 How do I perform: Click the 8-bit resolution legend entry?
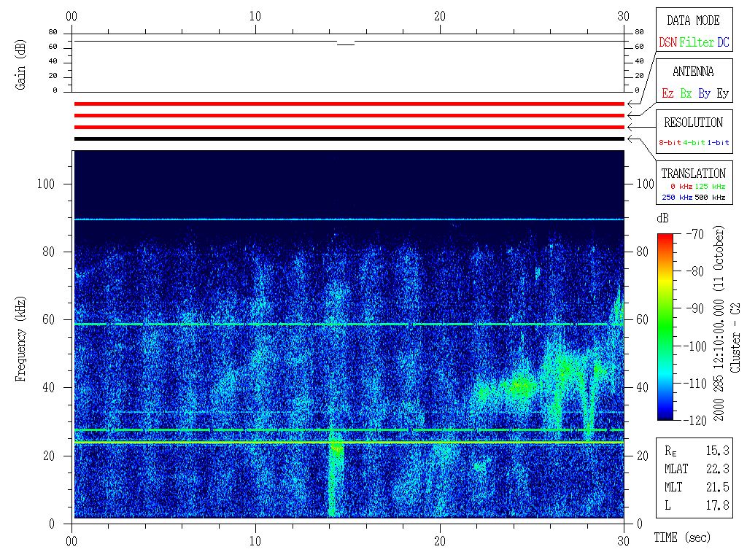(670, 143)
